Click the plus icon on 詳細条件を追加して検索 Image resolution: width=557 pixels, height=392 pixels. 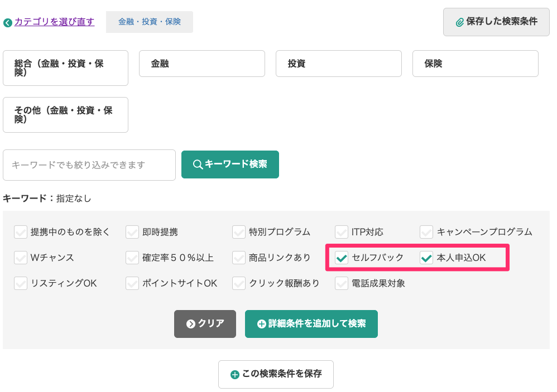click(261, 324)
